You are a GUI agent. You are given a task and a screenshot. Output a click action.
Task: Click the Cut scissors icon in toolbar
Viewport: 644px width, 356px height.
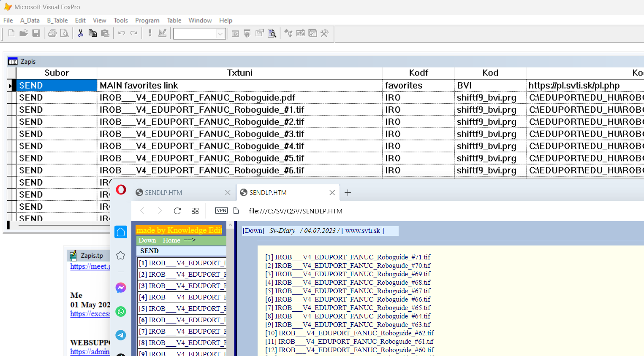click(80, 33)
